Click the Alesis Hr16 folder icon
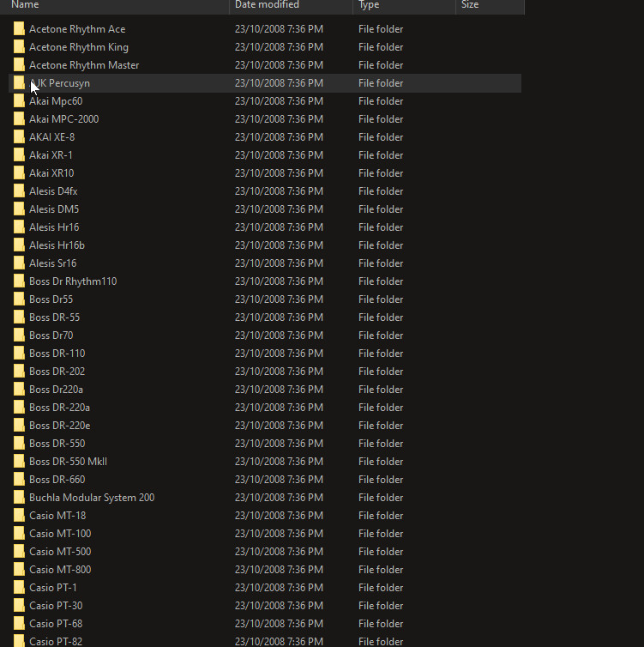 click(19, 227)
